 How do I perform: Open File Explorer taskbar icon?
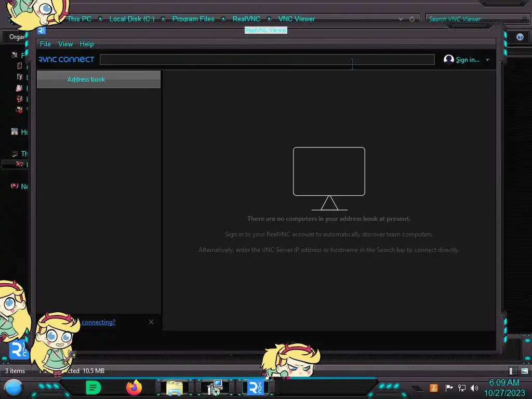(175, 388)
